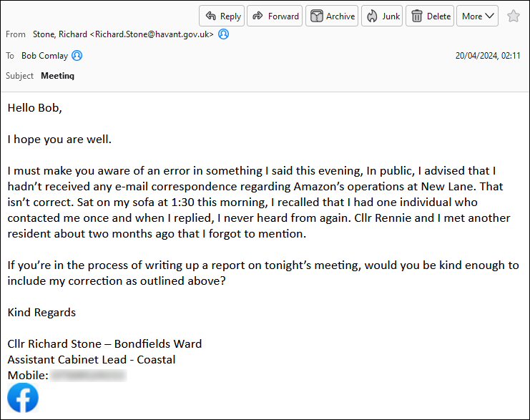Viewport: 530px width, 420px height.
Task: Click the "Kind Regards" sign-off text
Action: click(x=41, y=312)
